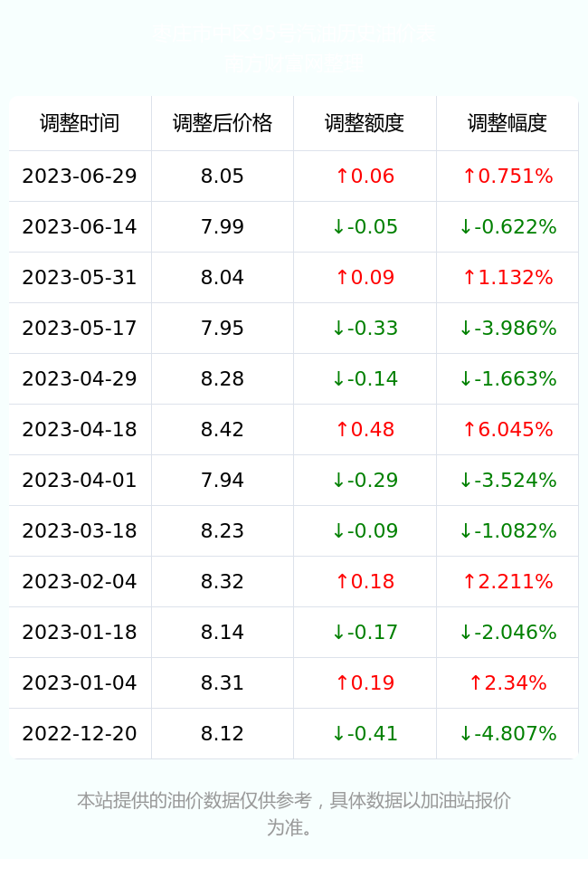588x887 pixels.
Task: Click the ↑1.132% percentage cell
Action: 507,277
